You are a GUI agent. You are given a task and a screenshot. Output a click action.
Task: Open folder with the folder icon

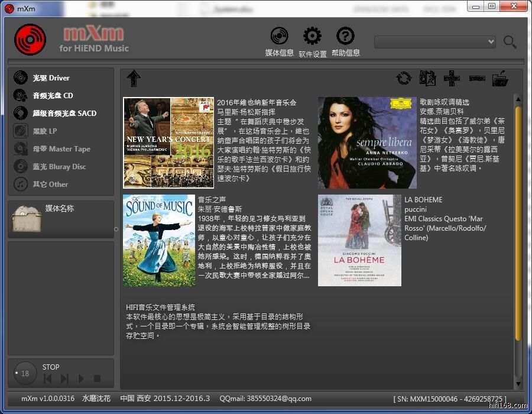[x=500, y=78]
